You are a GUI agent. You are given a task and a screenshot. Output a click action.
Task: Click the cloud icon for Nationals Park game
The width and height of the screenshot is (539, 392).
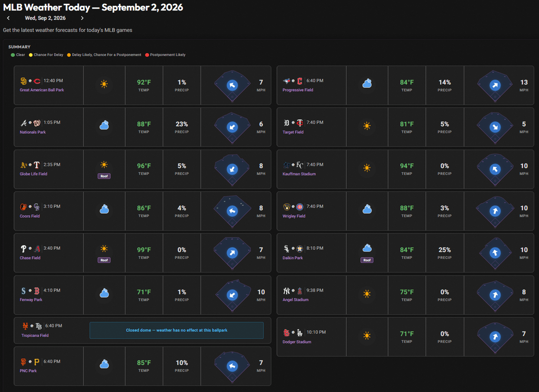click(x=104, y=125)
